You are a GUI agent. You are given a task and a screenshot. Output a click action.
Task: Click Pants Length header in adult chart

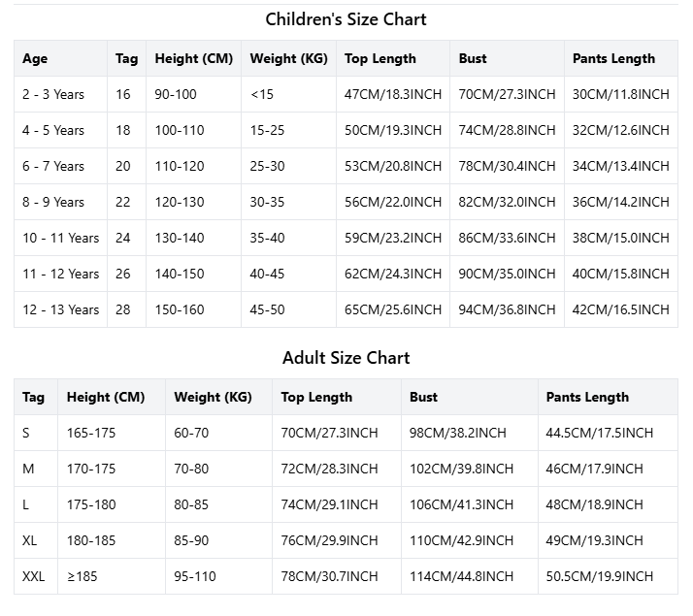tap(587, 398)
